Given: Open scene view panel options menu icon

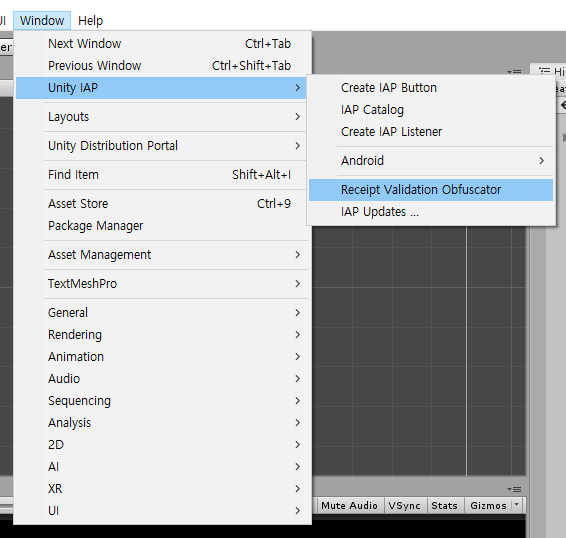Looking at the screenshot, I should coord(514,72).
